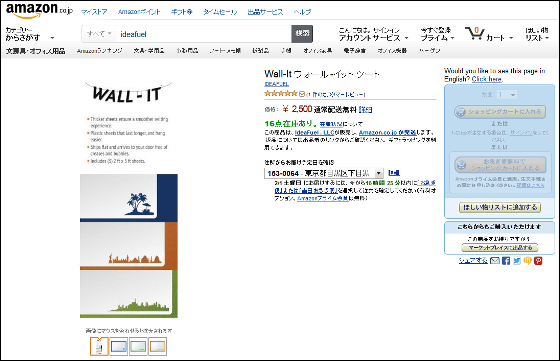Click the ショッピングカートに入れる add-to-cart button

pyautogui.click(x=500, y=112)
